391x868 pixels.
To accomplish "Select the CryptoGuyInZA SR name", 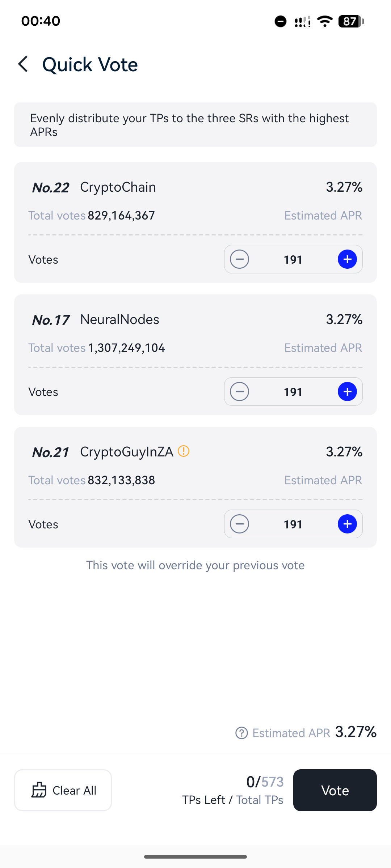I will tap(127, 452).
